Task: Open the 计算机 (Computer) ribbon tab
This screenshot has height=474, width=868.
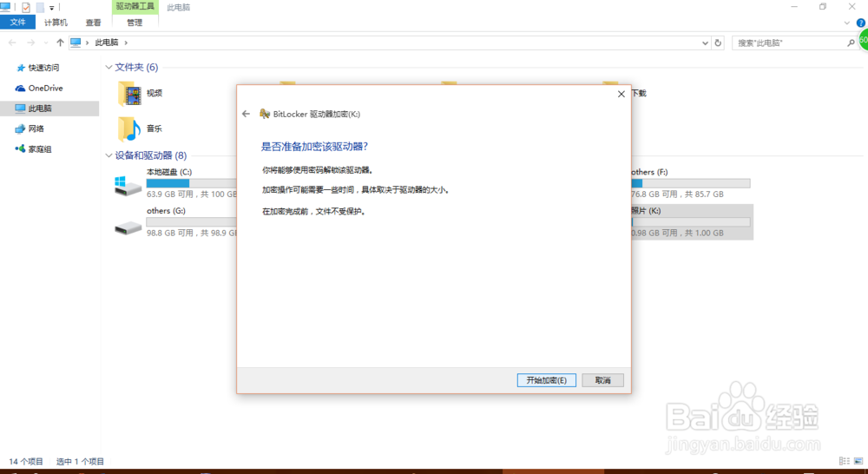Action: click(x=56, y=23)
